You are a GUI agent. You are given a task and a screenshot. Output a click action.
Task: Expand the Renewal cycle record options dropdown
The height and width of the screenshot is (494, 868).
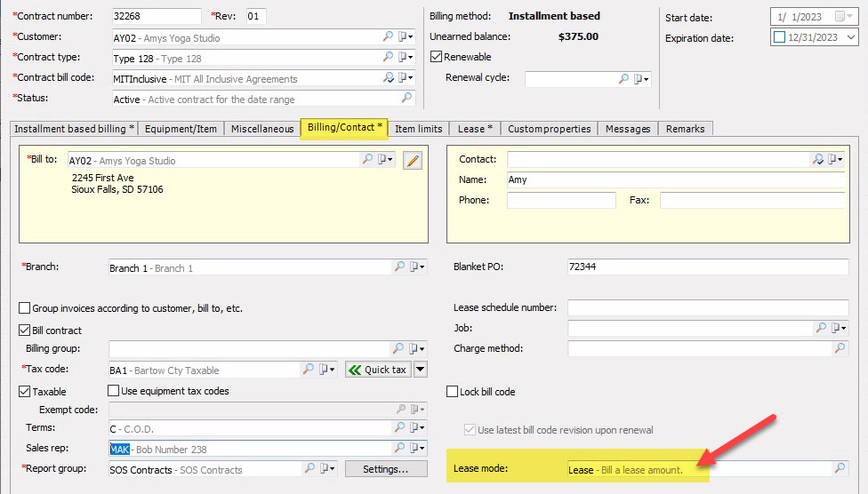641,78
